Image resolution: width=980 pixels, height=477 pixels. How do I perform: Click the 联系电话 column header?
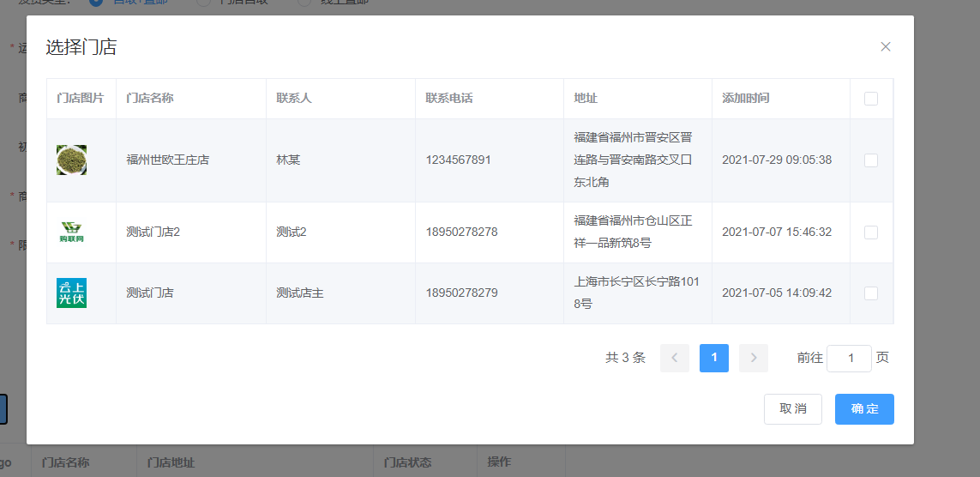point(448,98)
